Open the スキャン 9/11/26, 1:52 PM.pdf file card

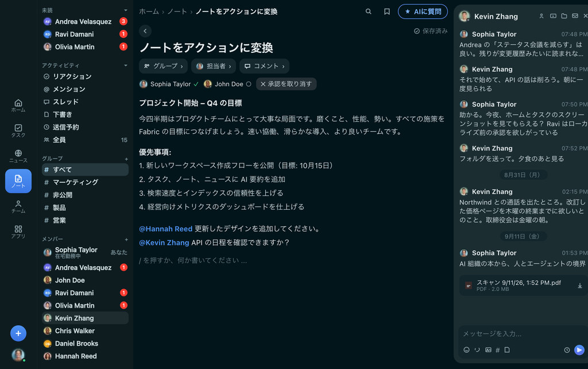524,286
